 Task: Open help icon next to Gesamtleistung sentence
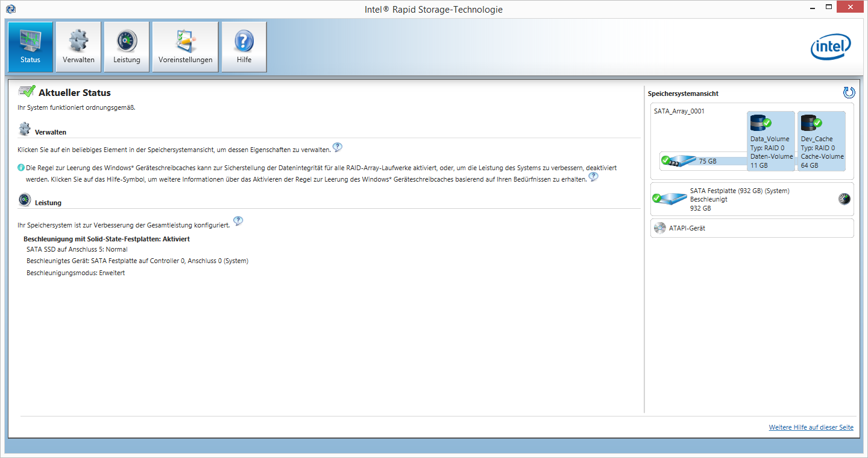pos(238,221)
